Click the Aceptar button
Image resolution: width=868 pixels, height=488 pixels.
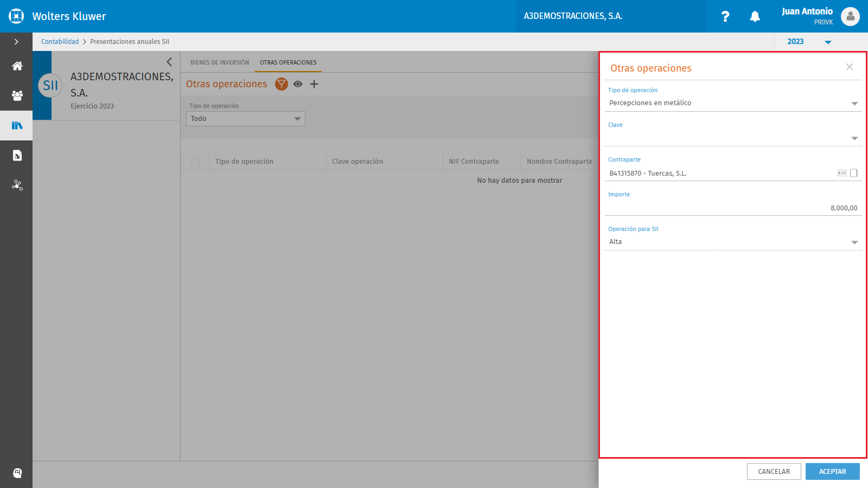(x=833, y=472)
